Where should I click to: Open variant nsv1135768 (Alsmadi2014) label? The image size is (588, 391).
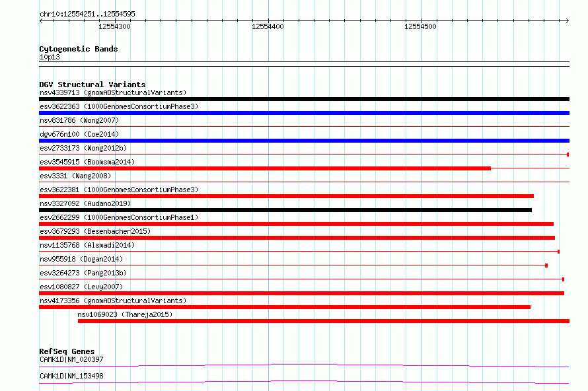coord(87,245)
